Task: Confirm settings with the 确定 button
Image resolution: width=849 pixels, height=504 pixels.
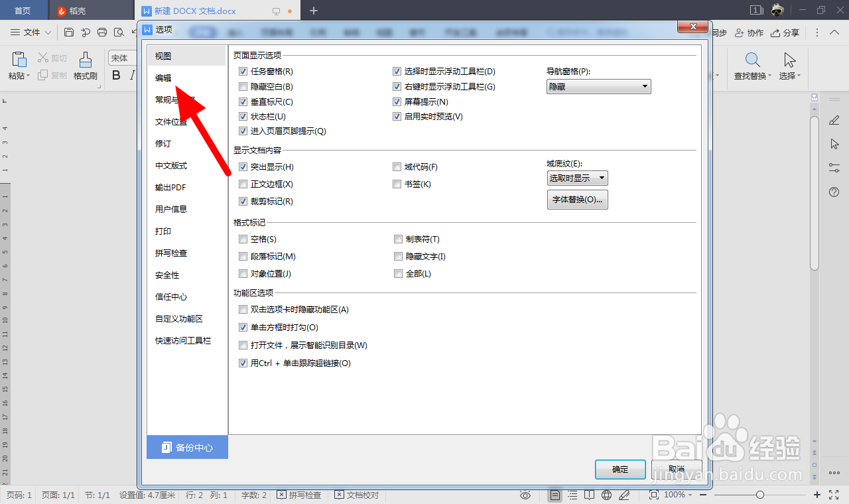Action: tap(620, 469)
